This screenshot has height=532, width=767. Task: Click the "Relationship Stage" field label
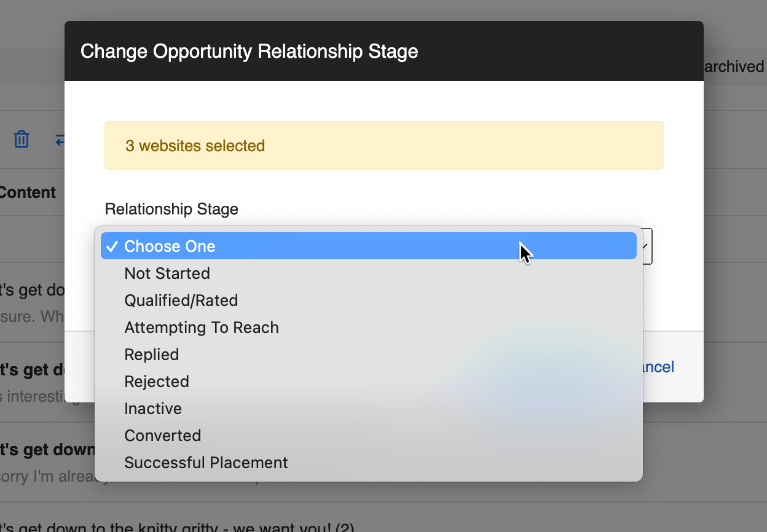(x=171, y=209)
